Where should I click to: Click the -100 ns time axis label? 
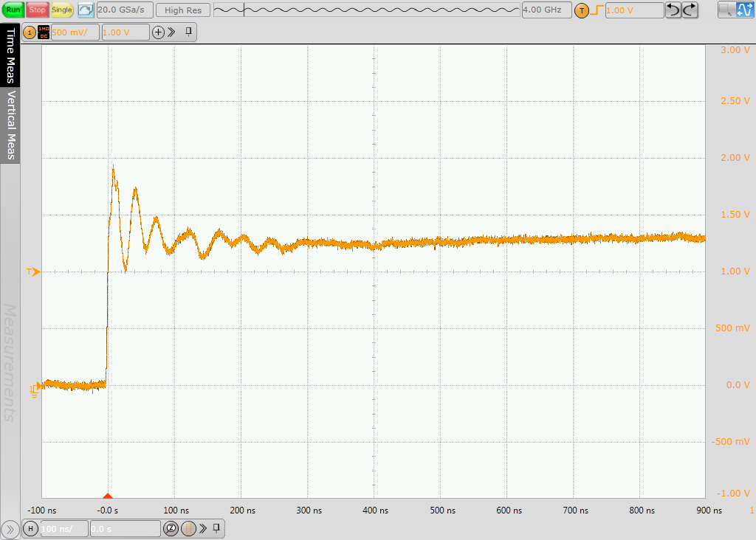[x=42, y=510]
